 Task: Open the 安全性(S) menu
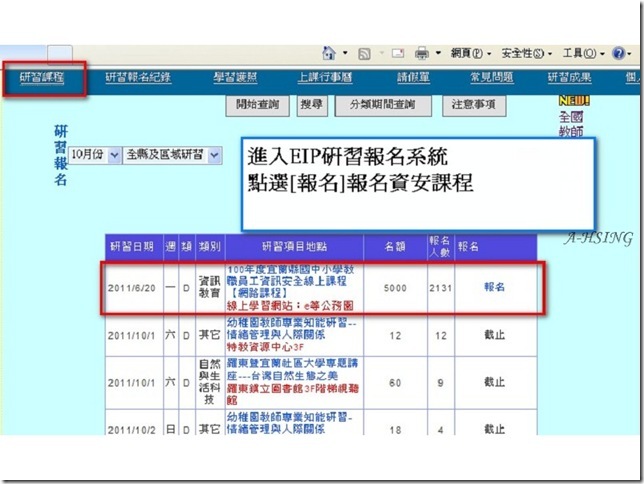527,53
